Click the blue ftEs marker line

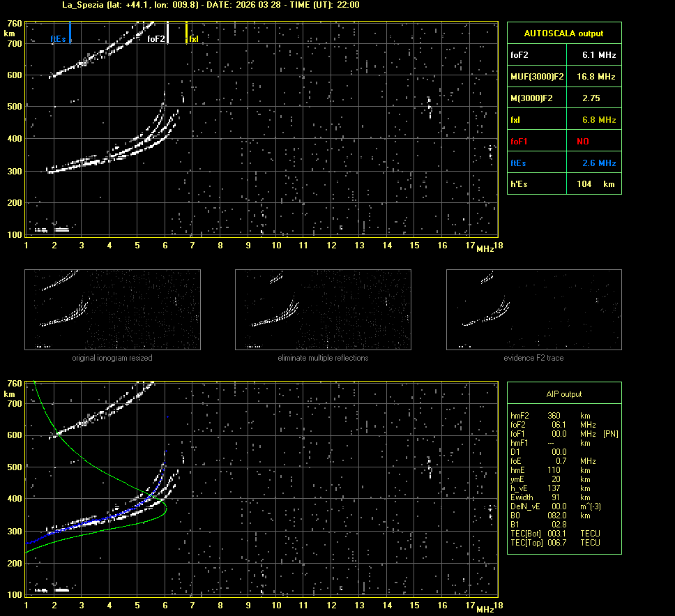(x=70, y=33)
